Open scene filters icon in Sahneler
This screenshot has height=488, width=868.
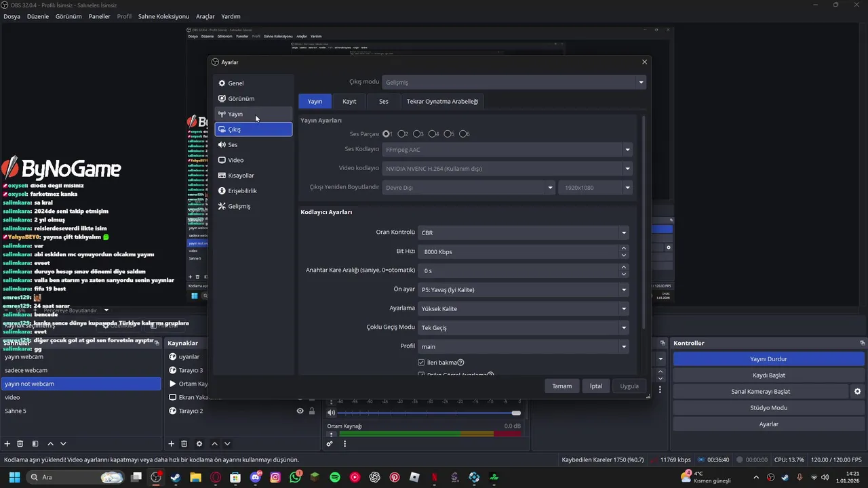point(34,444)
